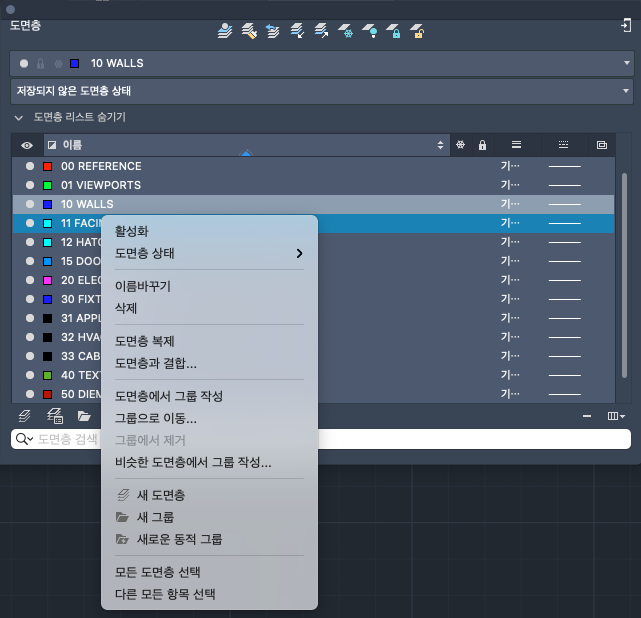Open linetype dash for 00 REFERENCE
Viewport: 641px width, 618px height.
click(565, 166)
